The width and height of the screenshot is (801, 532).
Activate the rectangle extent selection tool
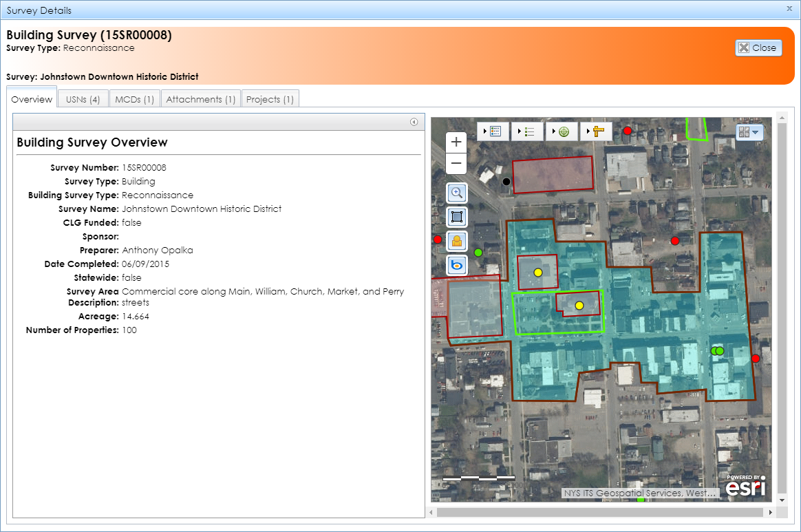pos(456,217)
